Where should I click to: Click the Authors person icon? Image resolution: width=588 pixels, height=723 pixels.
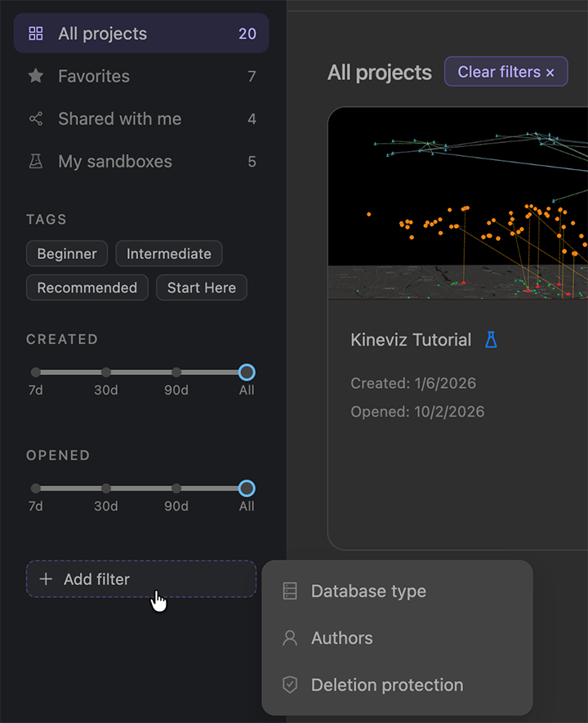tap(290, 638)
